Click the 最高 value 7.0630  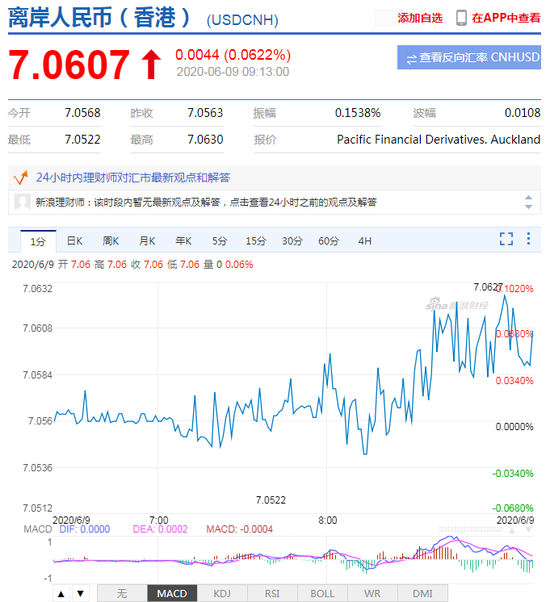pyautogui.click(x=205, y=139)
